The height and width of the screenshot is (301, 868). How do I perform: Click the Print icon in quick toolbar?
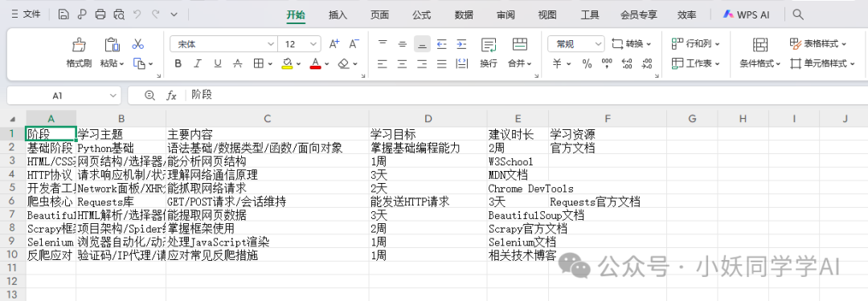pos(100,15)
